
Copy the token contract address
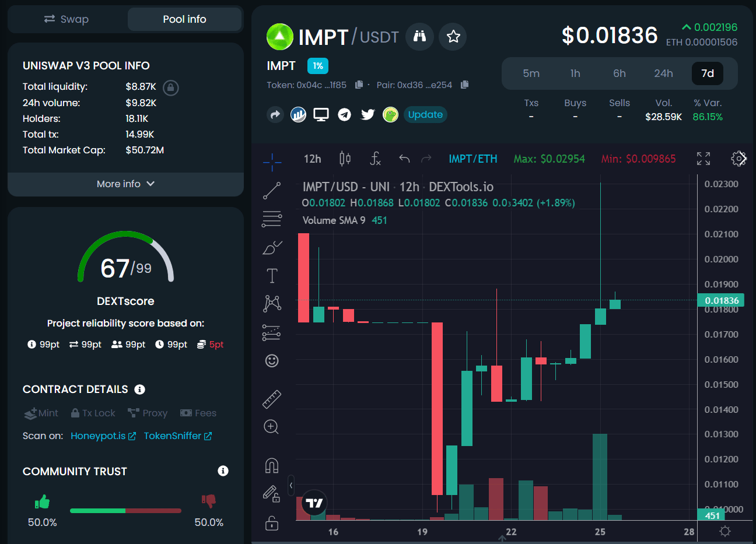pos(359,85)
